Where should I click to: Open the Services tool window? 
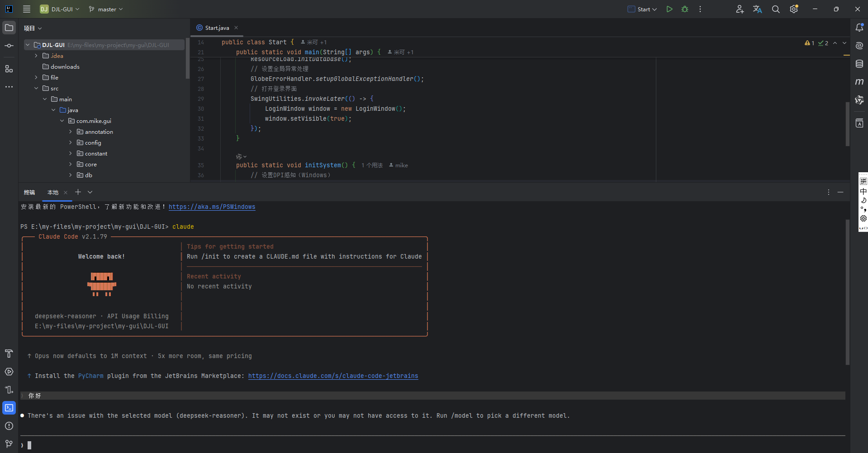click(x=9, y=372)
